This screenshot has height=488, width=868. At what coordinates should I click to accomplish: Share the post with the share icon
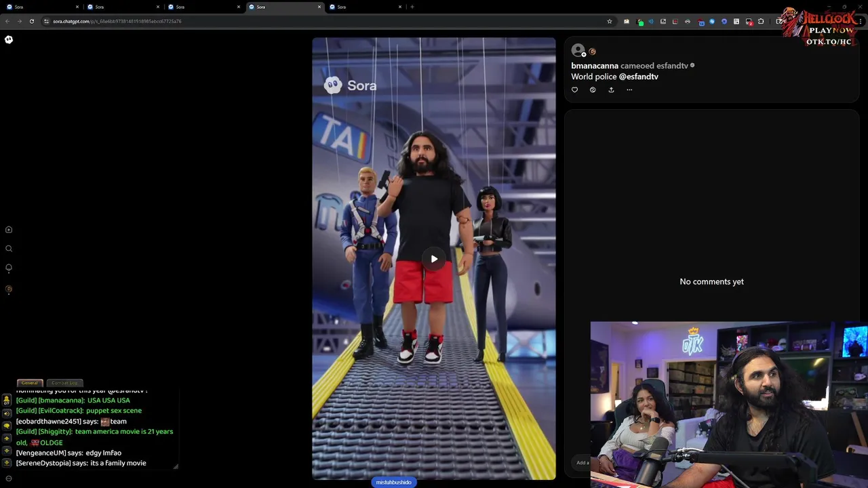point(611,89)
